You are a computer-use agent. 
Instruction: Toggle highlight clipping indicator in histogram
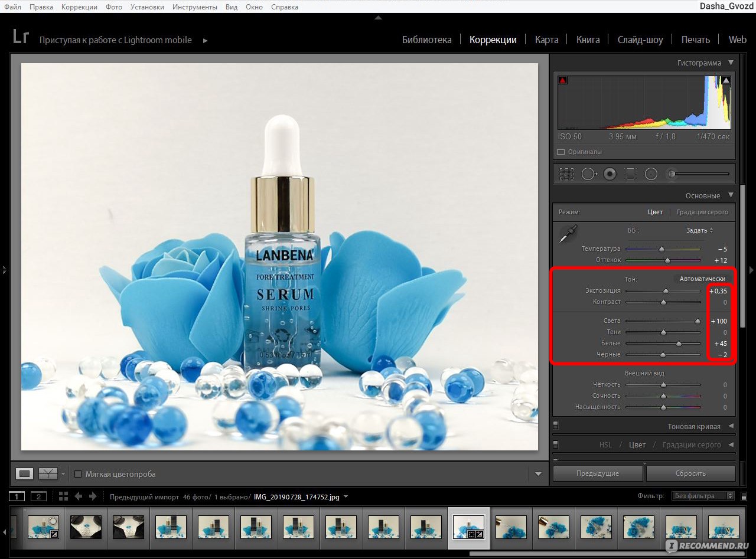tap(726, 80)
